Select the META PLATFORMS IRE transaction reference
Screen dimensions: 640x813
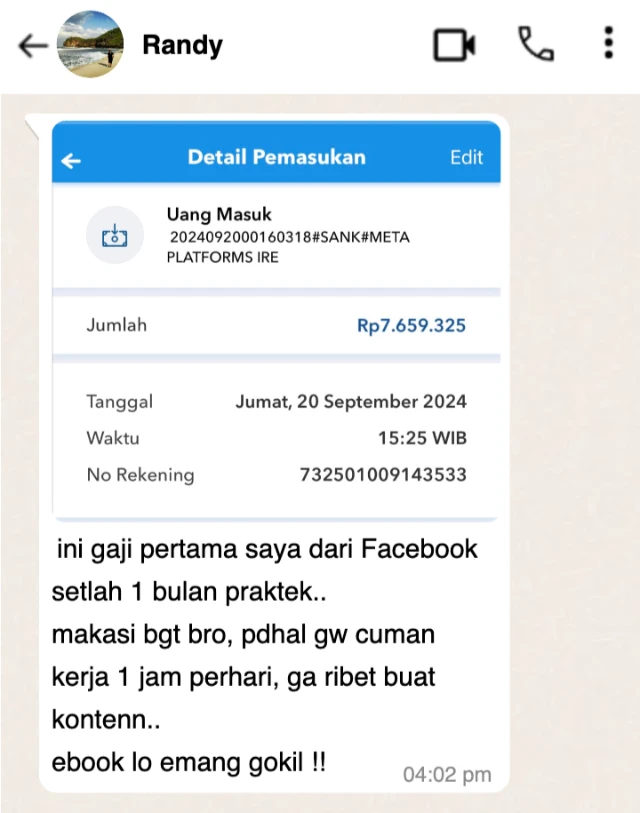click(x=288, y=247)
